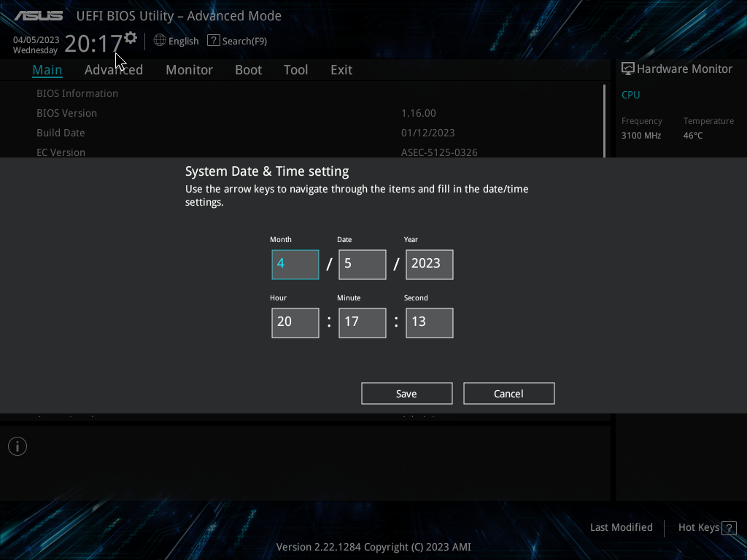The image size is (747, 560).
Task: Open the Boot tab
Action: click(x=248, y=69)
